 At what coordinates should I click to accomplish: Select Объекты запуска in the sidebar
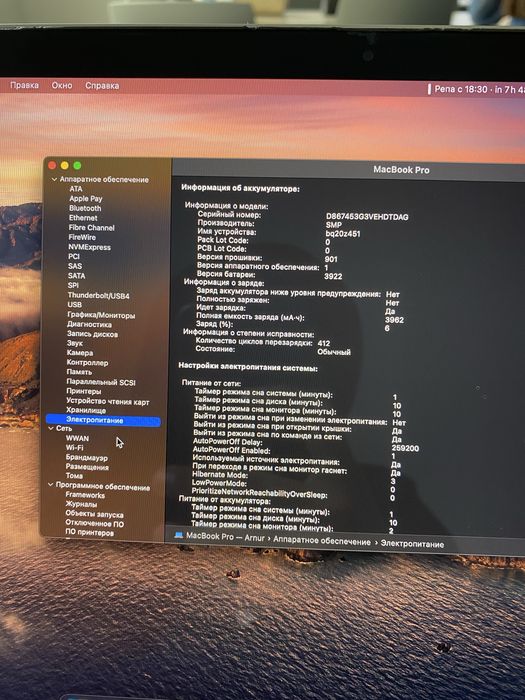coord(94,515)
